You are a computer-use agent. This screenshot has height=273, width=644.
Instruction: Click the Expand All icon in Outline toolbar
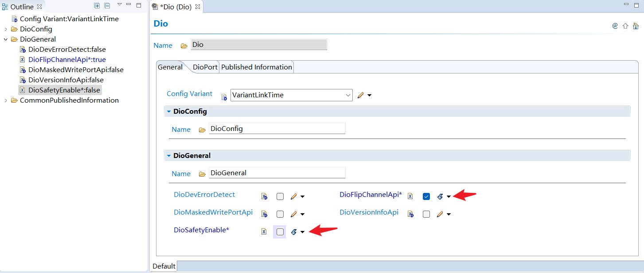97,6
